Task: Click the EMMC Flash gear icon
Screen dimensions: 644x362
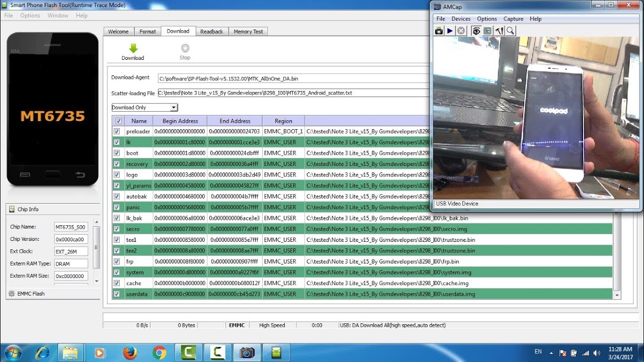Action: [12, 294]
